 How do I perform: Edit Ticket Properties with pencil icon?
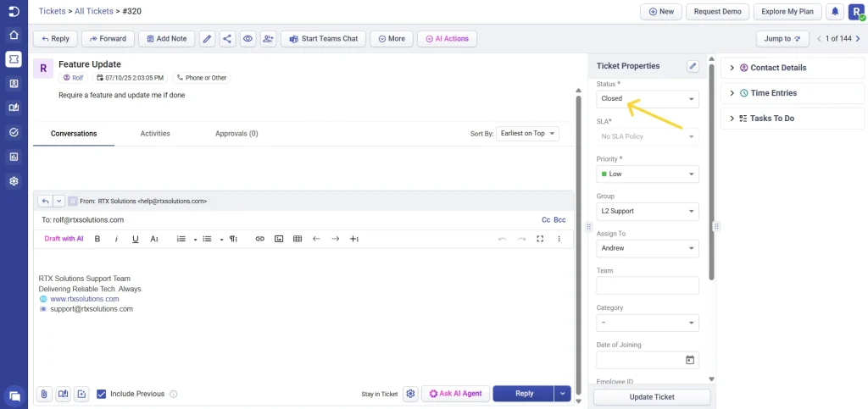pyautogui.click(x=693, y=66)
